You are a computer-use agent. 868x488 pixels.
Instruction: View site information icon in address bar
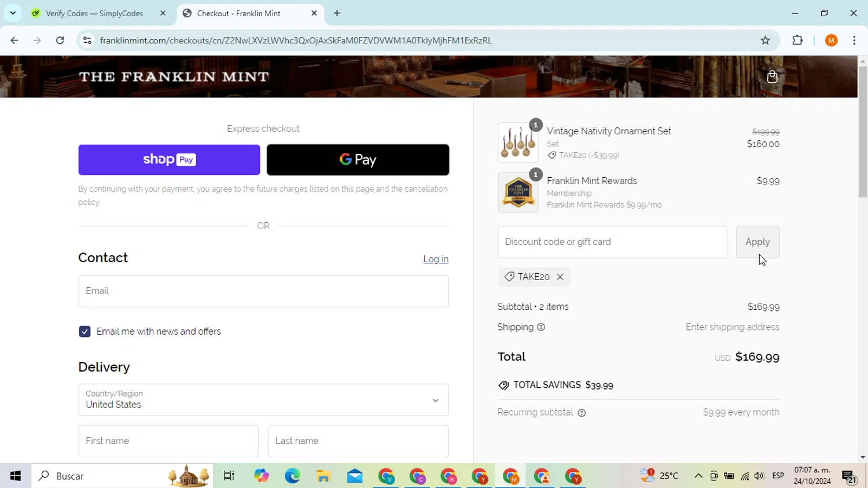pos(87,41)
